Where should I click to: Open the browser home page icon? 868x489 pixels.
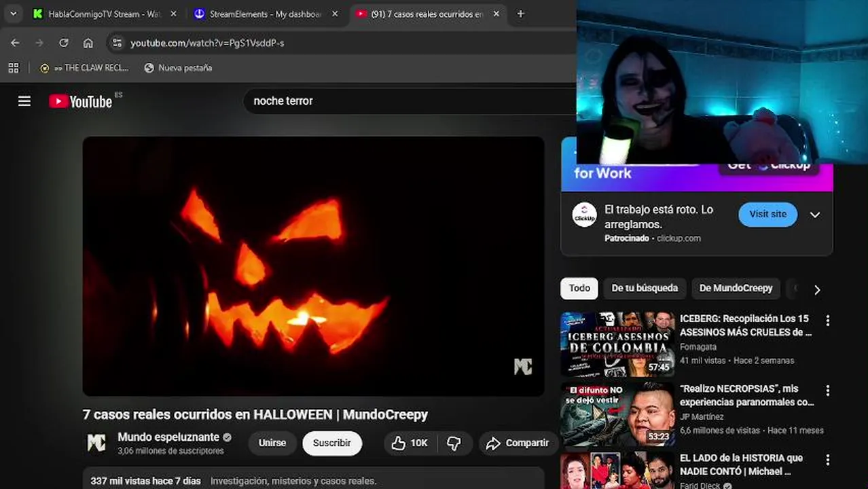[x=88, y=43]
